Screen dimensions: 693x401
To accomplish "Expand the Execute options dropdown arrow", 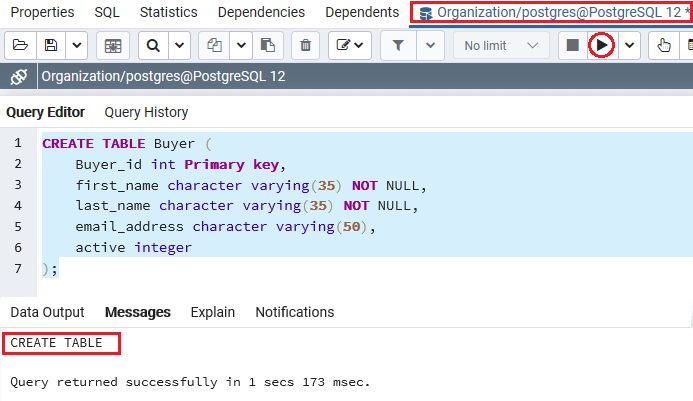I will (629, 46).
